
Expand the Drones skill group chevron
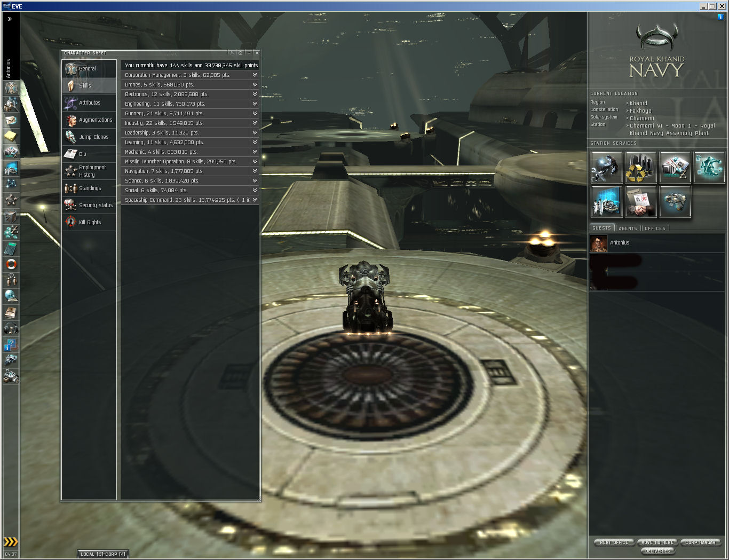point(255,85)
